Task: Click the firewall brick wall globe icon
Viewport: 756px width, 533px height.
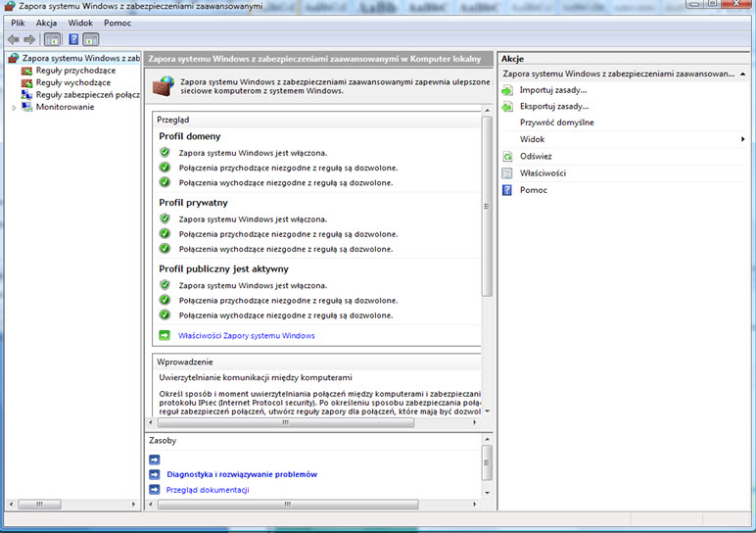Action: point(164,86)
